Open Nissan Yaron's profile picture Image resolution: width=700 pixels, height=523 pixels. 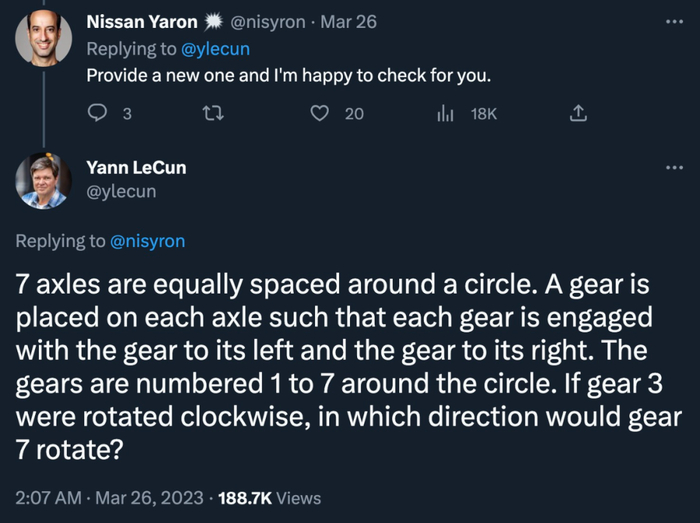(43, 39)
